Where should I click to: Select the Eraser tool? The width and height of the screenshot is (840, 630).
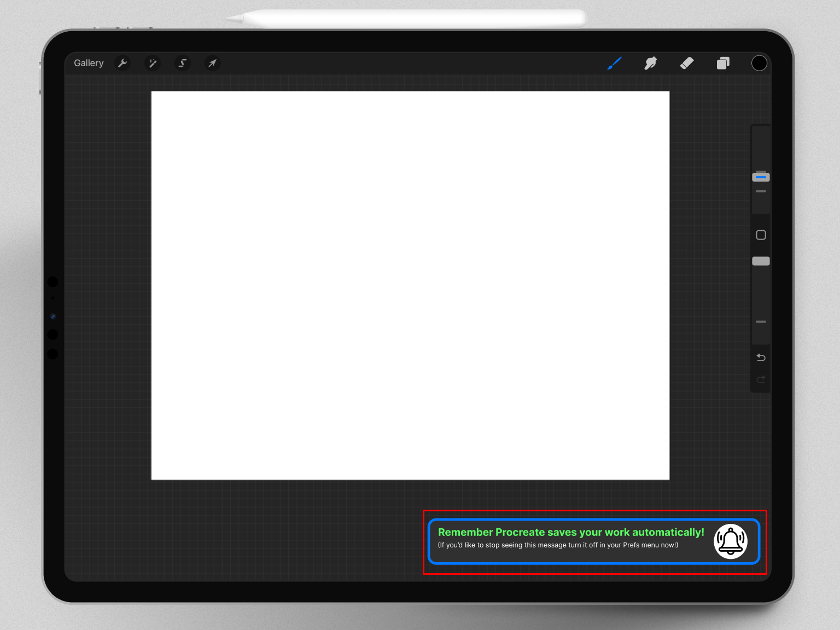(687, 63)
